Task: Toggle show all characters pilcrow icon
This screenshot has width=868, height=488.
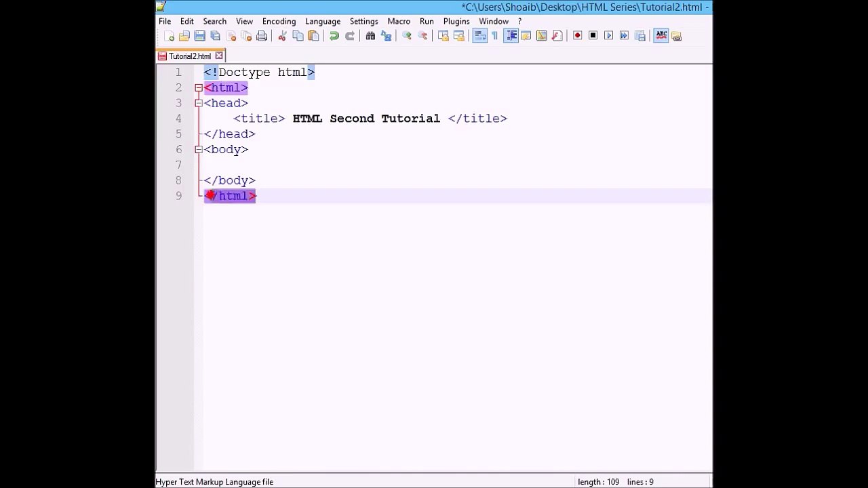Action: pos(495,36)
